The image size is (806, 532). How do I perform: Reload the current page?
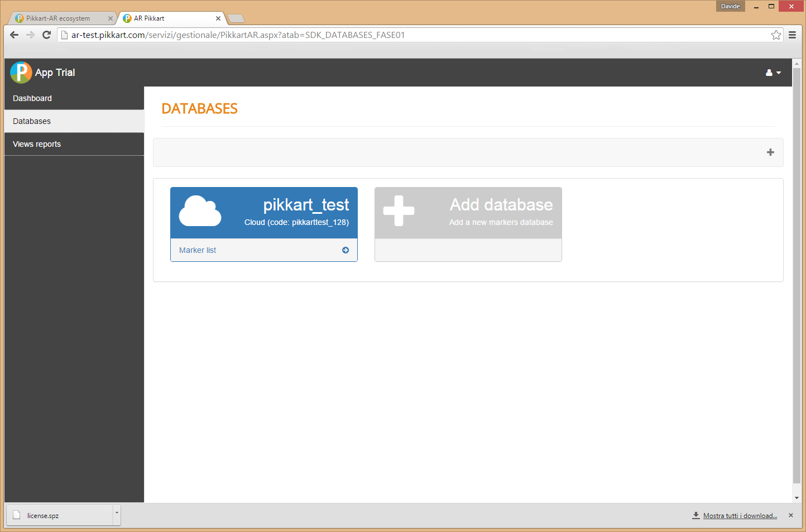(47, 35)
